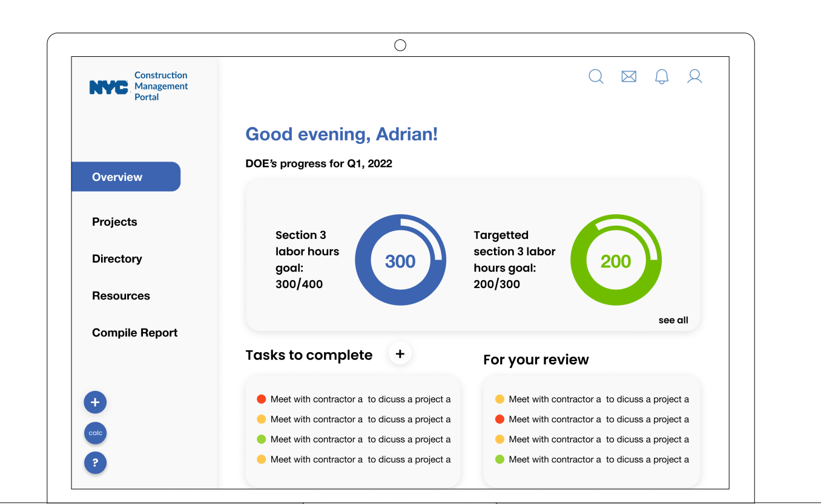Open the search icon in top bar
The image size is (821, 504).
coord(596,76)
